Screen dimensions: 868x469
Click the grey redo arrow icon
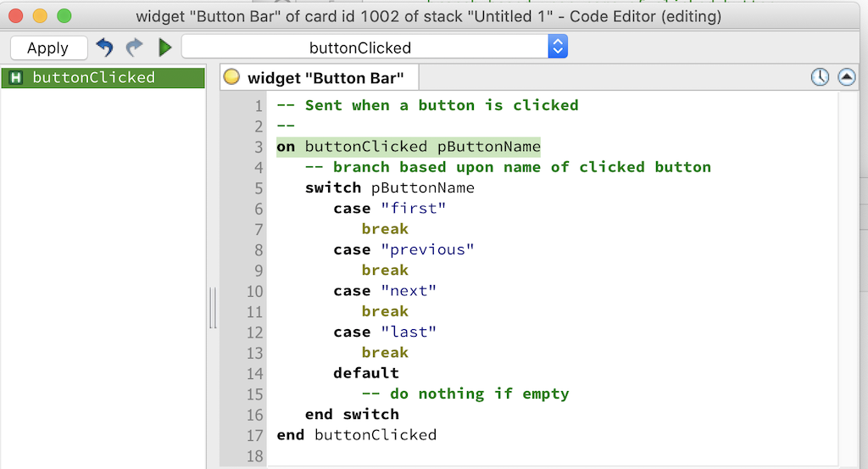(134, 47)
